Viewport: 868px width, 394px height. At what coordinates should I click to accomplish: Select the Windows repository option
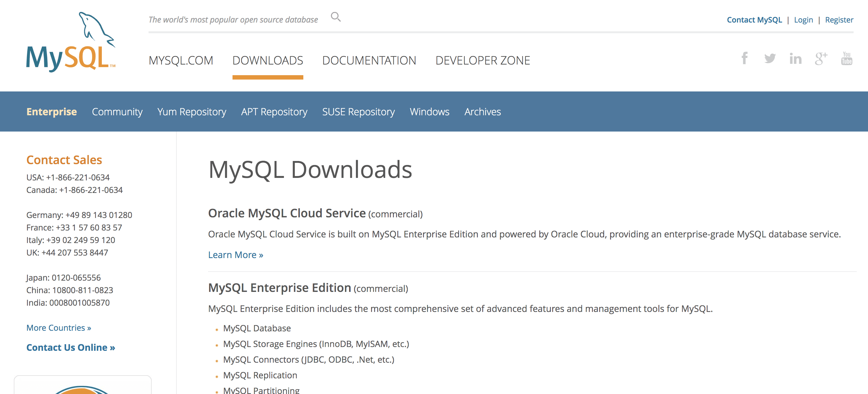click(430, 111)
